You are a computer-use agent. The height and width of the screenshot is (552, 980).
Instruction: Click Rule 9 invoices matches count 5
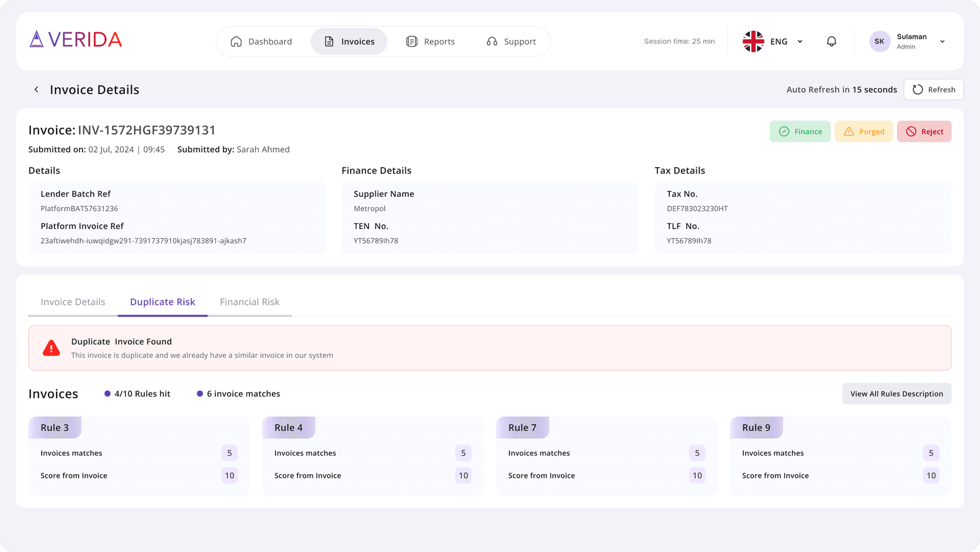[931, 453]
